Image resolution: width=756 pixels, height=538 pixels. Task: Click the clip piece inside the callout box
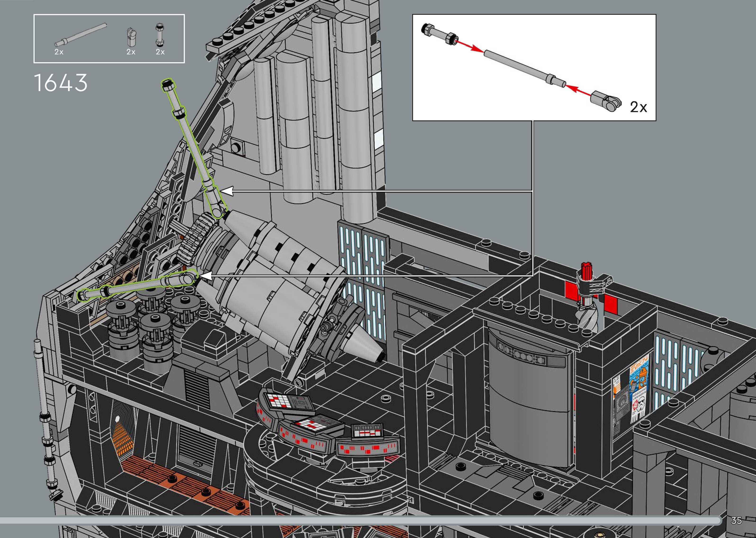(x=605, y=101)
